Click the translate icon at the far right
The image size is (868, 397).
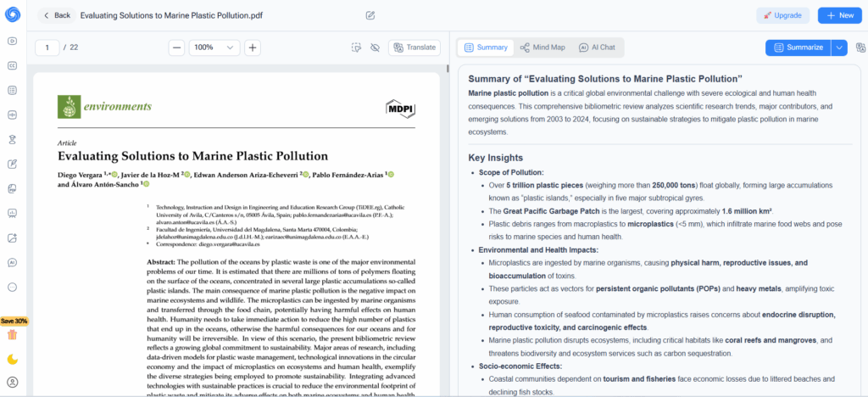[x=860, y=48]
